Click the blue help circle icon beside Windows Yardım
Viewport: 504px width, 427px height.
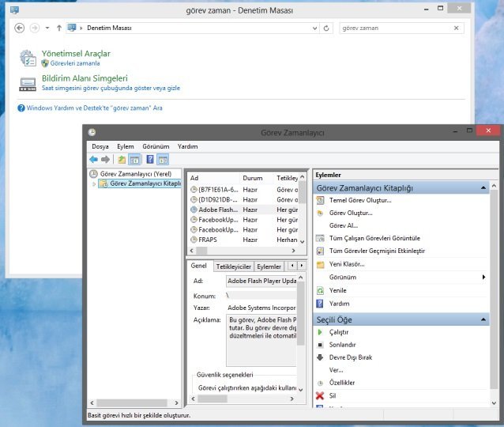pyautogui.click(x=21, y=108)
